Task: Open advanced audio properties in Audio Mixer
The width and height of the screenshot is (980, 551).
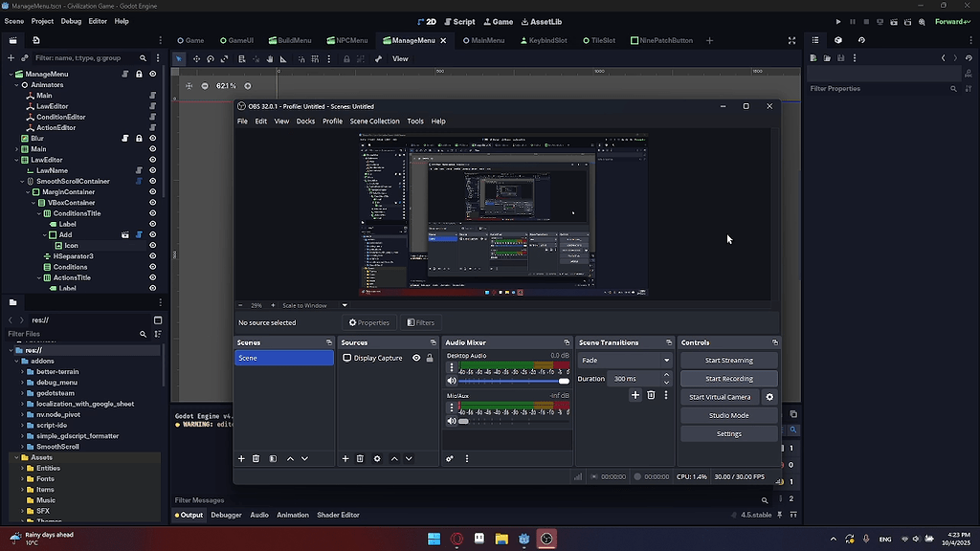Action: tap(450, 458)
